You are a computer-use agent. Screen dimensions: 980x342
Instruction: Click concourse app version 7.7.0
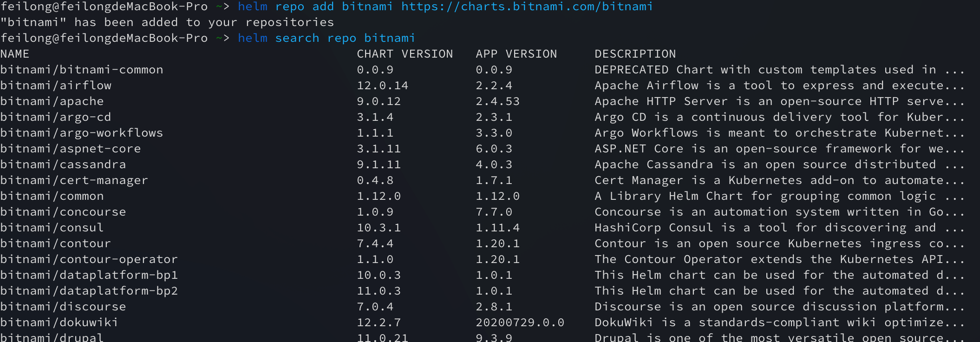(x=494, y=212)
